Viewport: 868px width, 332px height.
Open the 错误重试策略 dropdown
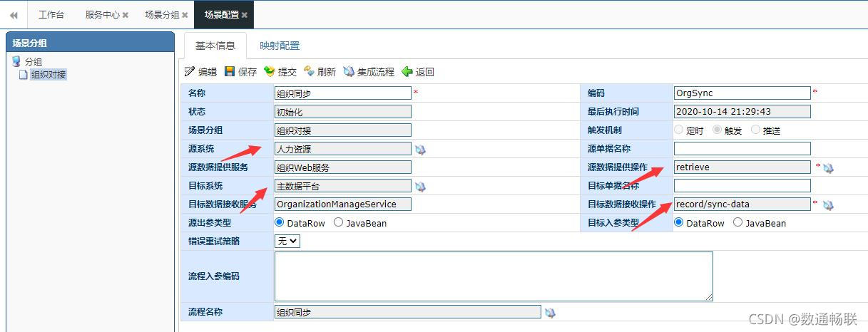click(x=287, y=242)
